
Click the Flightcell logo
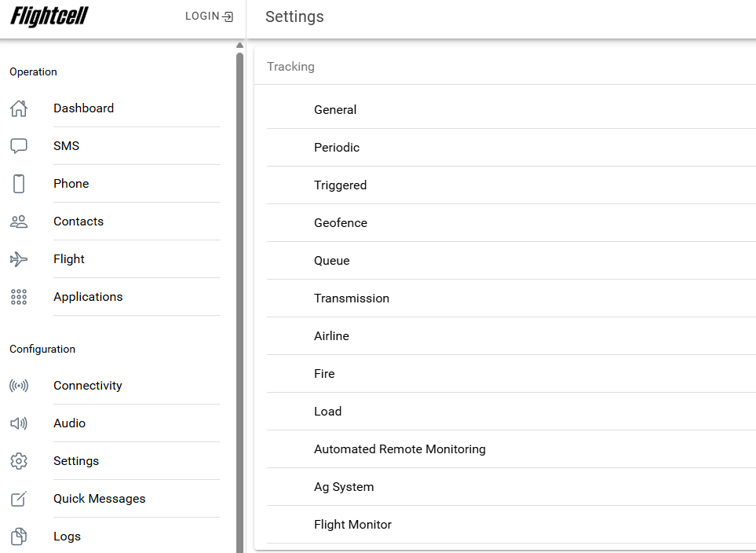pos(49,16)
